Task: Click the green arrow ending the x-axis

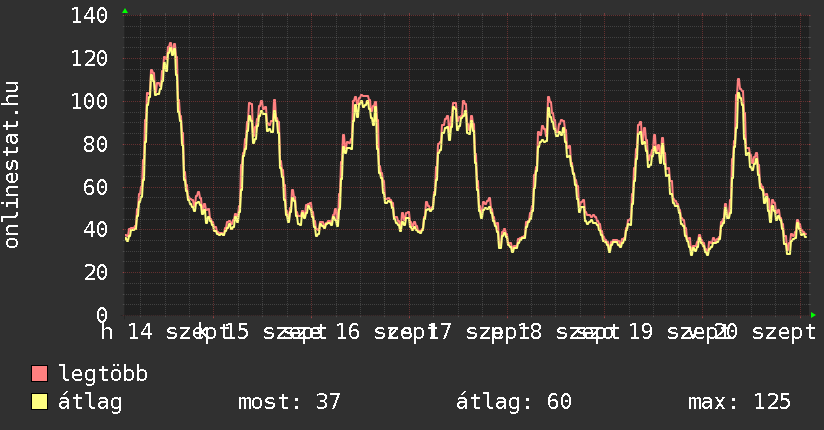Action: (x=813, y=315)
